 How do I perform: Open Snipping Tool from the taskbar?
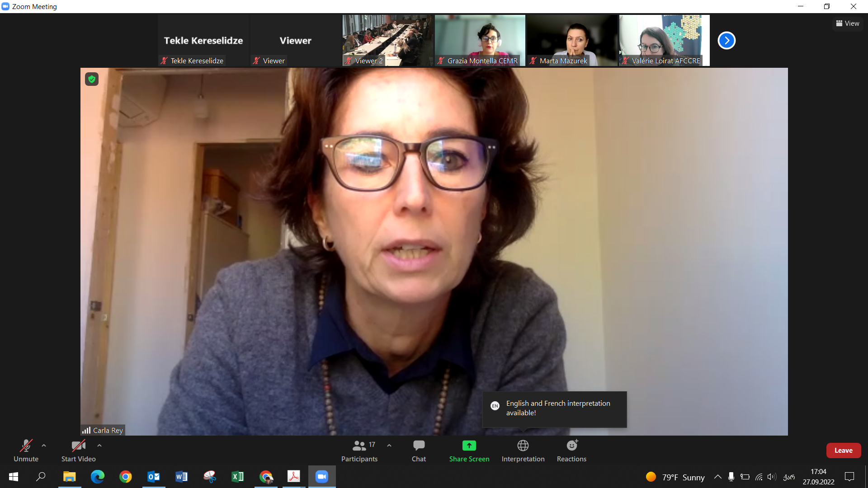click(x=210, y=477)
